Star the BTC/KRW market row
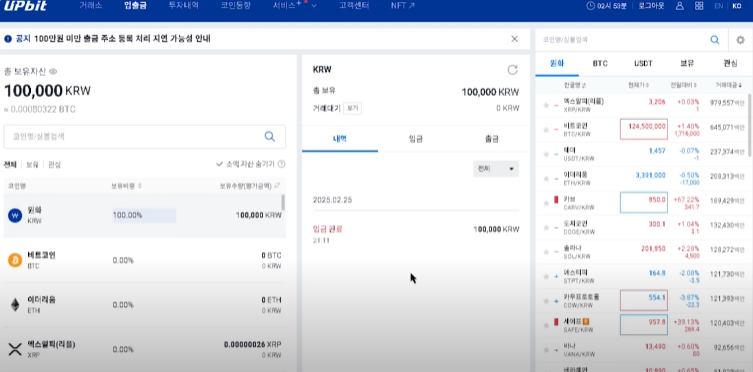This screenshot has width=753, height=372. [546, 130]
